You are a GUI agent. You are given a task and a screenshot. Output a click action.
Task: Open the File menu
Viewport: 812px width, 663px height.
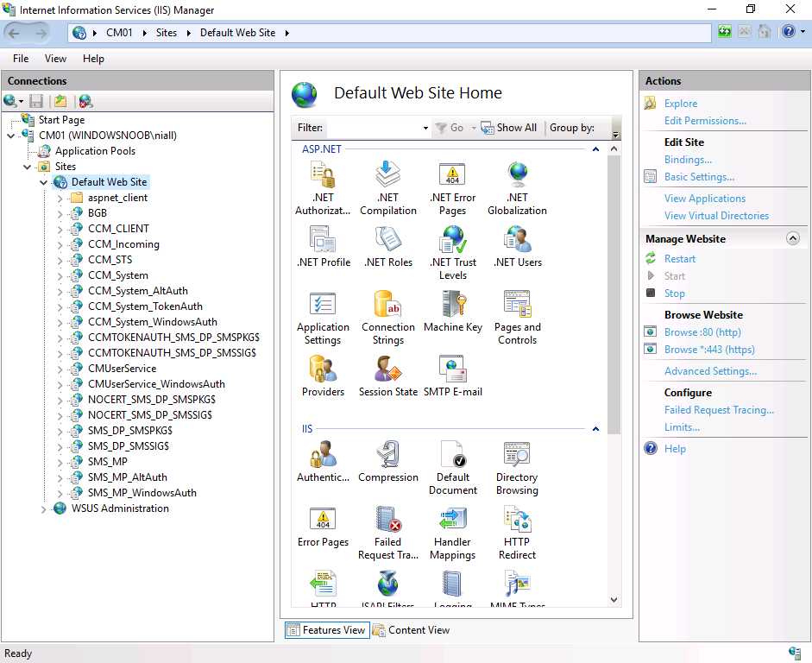pyautogui.click(x=21, y=59)
